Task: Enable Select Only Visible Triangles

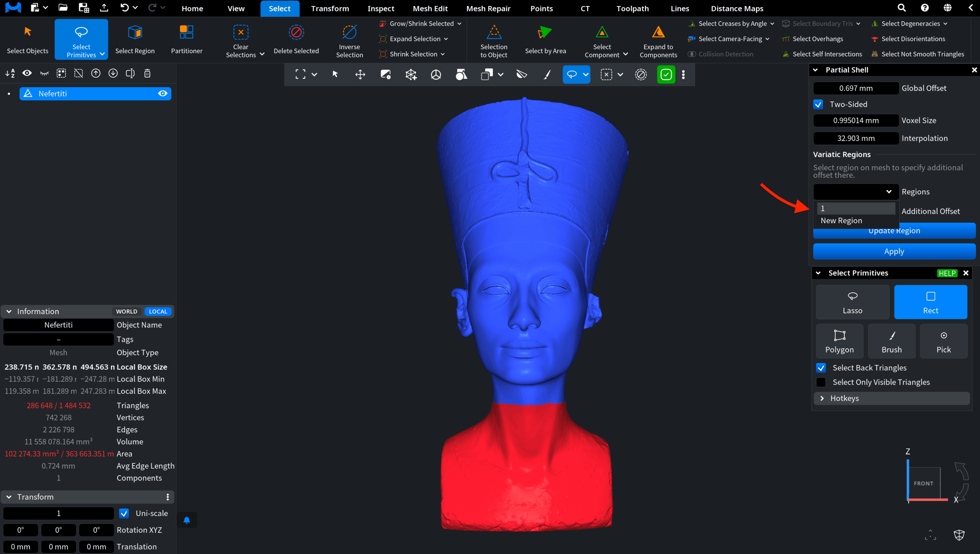Action: tap(821, 382)
